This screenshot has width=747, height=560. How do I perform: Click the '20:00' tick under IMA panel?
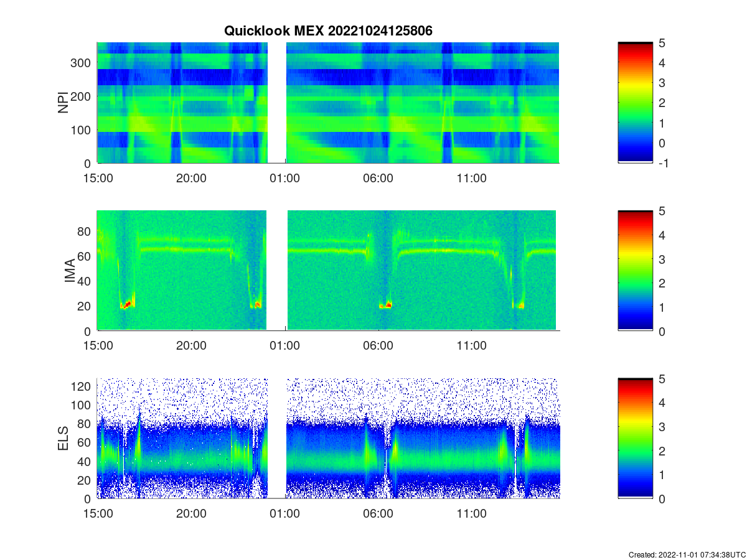(191, 346)
